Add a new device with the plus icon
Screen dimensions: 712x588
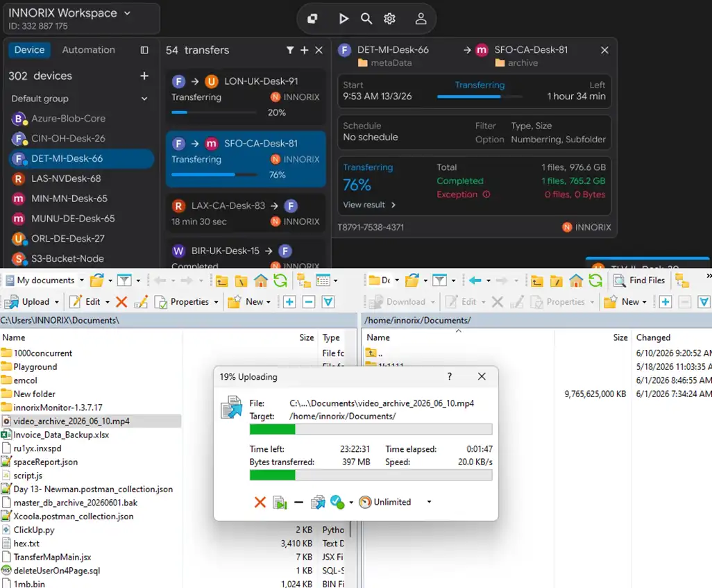144,76
